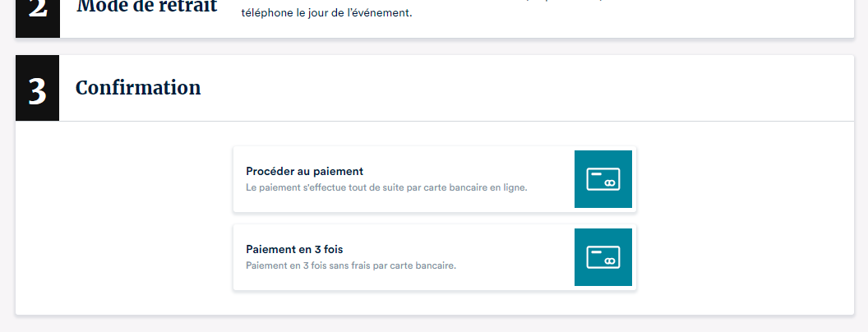Screen dimensions: 868x332
Task: Click the teal tile on the immediate payment card
Action: pos(584,160)
